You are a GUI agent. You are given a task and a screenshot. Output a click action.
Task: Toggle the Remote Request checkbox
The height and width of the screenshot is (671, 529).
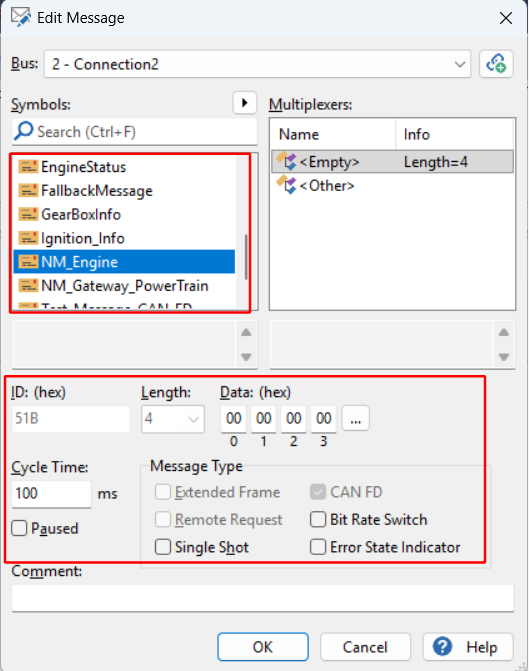point(163,520)
